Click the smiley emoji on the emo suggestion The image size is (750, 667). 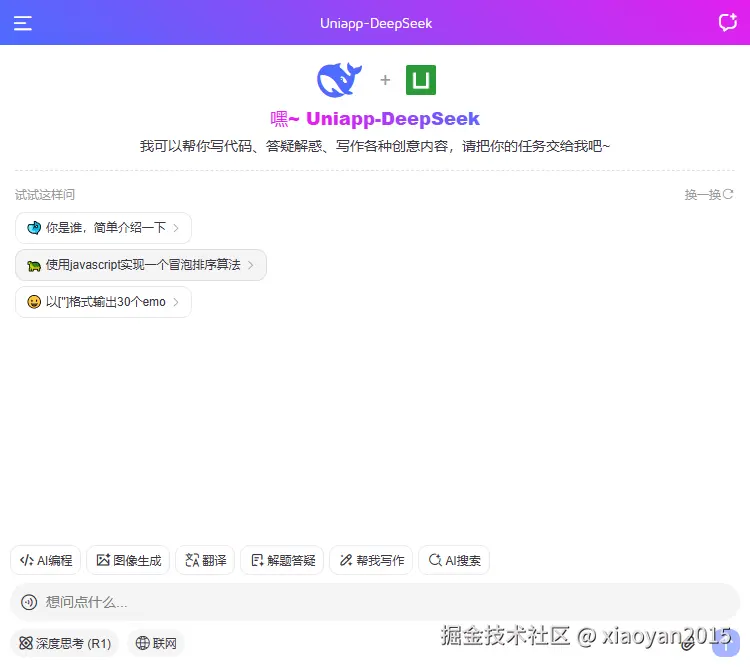pyautogui.click(x=34, y=302)
